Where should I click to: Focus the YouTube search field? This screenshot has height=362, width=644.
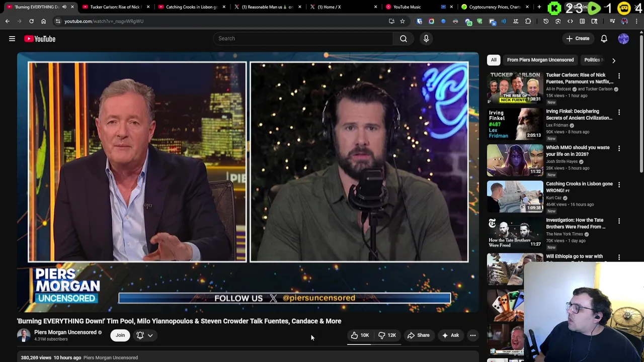[x=303, y=38]
